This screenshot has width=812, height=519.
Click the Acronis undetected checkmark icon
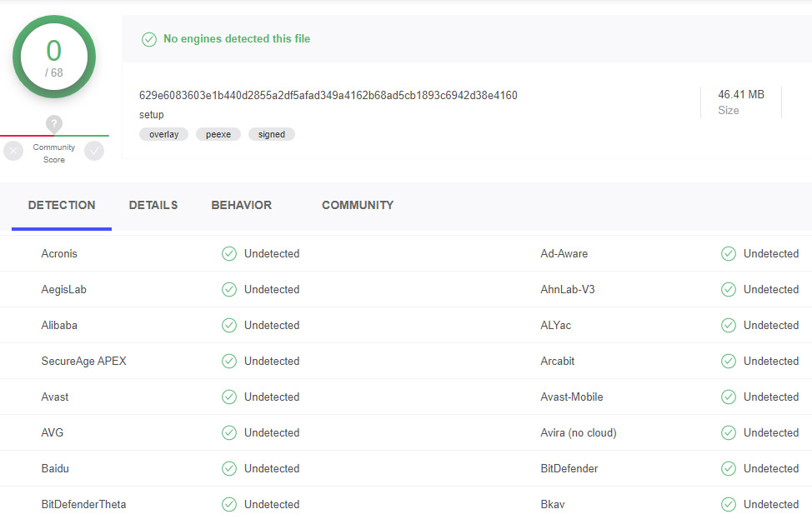tap(229, 254)
